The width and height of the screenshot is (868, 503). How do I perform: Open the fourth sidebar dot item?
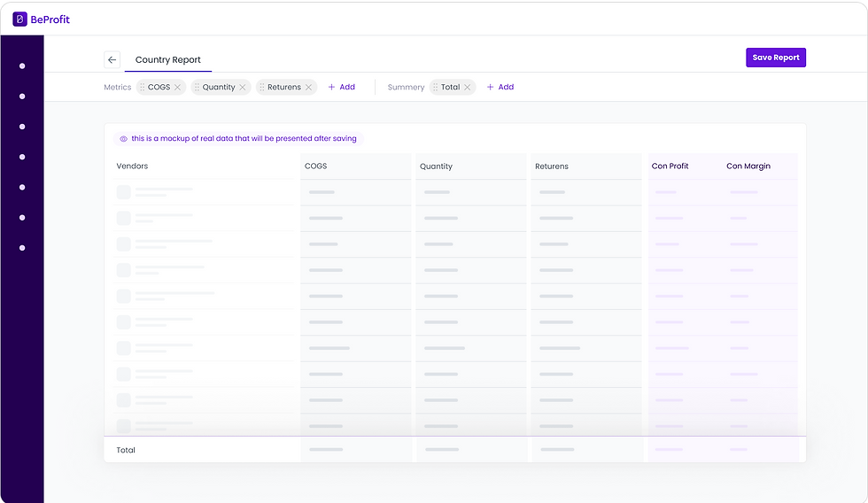coord(22,157)
